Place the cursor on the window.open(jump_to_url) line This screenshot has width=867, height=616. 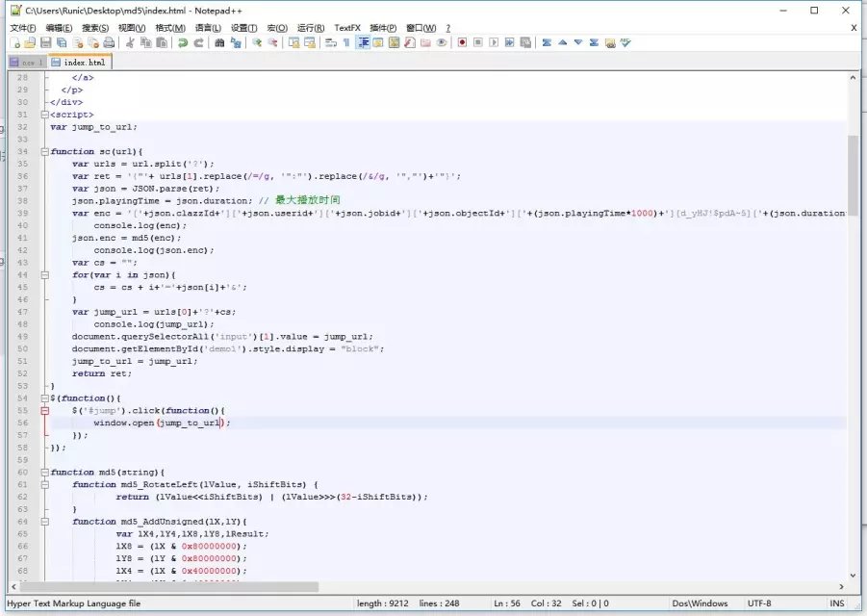point(447,423)
